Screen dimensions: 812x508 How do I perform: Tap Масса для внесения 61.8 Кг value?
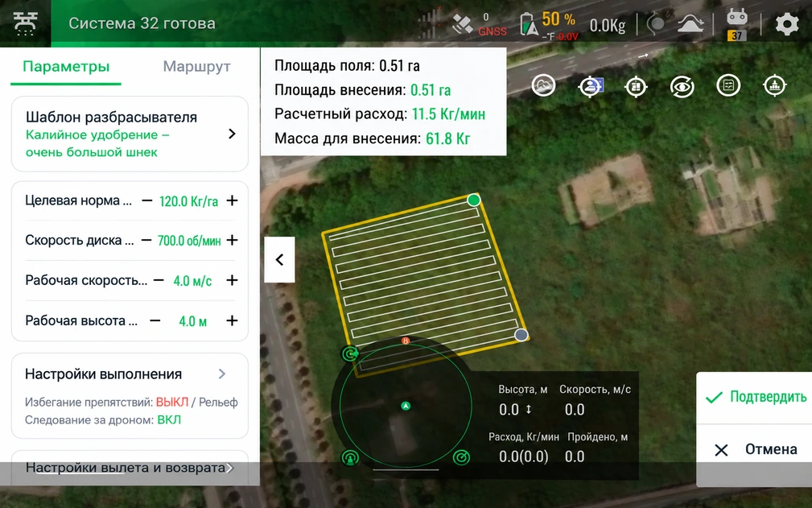click(x=448, y=138)
